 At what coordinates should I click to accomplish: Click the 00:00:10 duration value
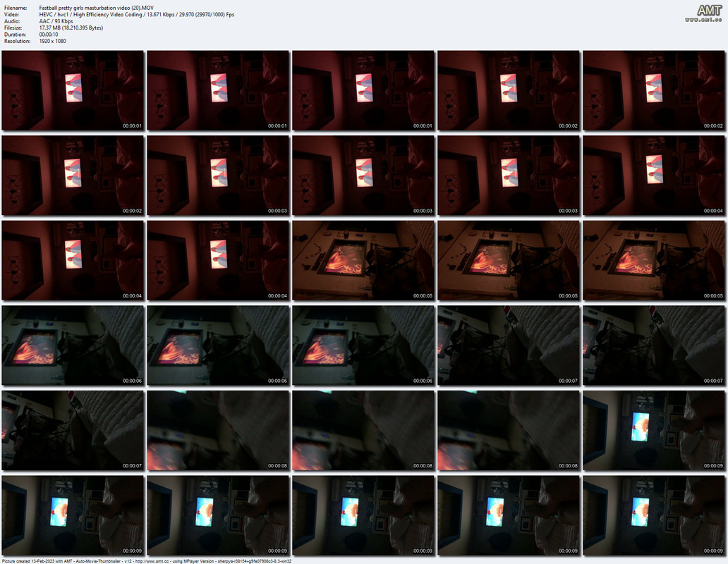[49, 35]
